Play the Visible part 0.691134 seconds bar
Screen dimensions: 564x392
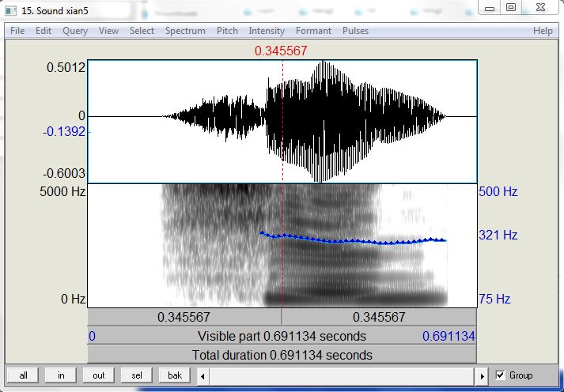click(282, 336)
